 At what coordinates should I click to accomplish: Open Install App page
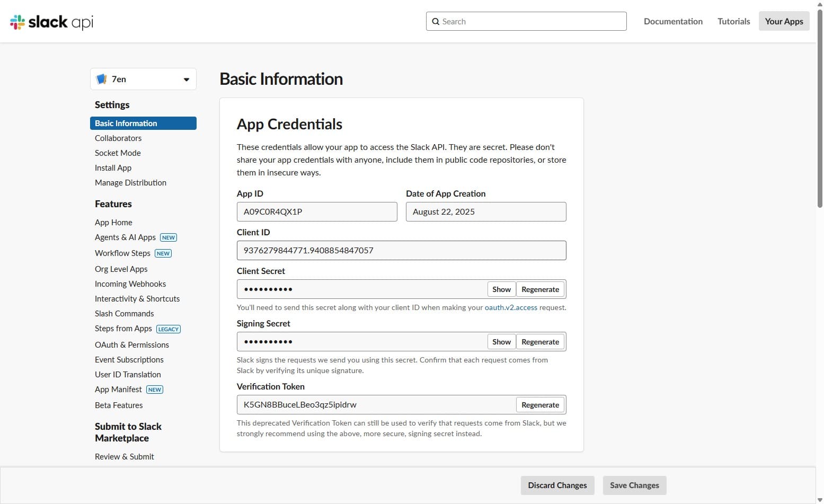113,167
